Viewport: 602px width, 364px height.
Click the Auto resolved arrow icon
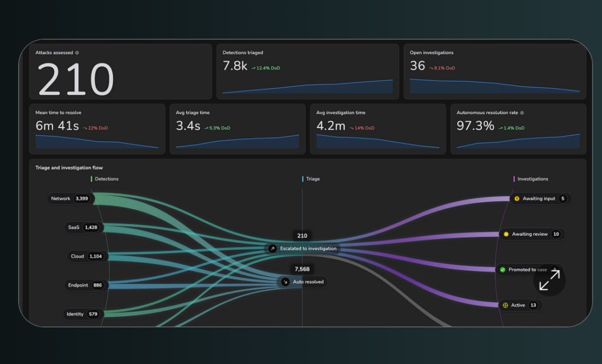click(x=285, y=282)
